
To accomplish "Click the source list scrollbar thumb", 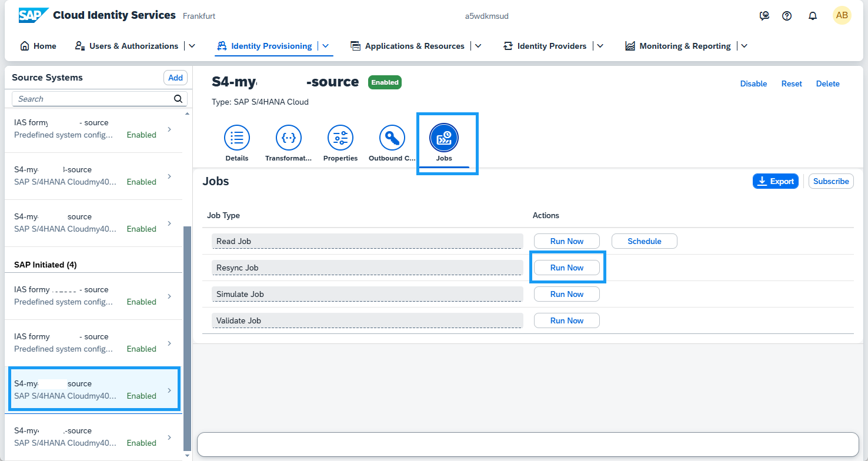I will (x=187, y=339).
